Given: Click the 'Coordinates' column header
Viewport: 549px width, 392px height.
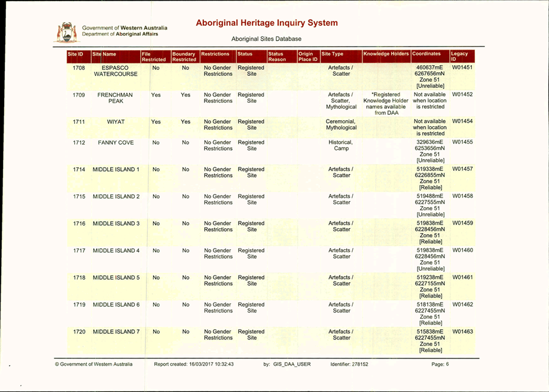Looking at the screenshot, I should point(430,57).
